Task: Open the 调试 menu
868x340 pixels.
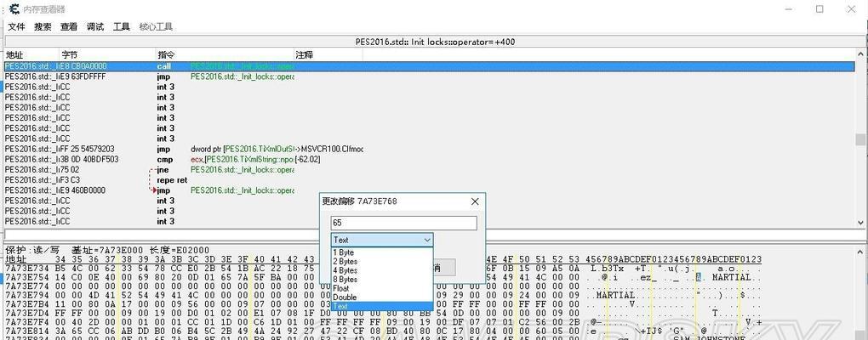Action: pyautogui.click(x=94, y=26)
